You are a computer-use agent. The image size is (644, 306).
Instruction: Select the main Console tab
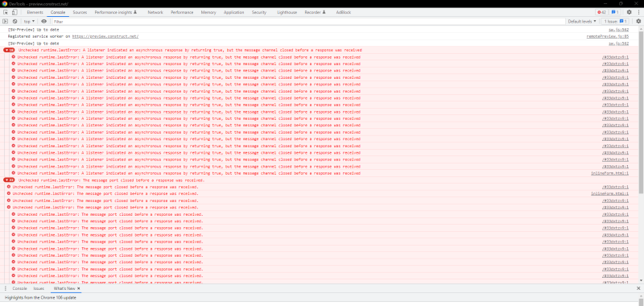point(58,12)
